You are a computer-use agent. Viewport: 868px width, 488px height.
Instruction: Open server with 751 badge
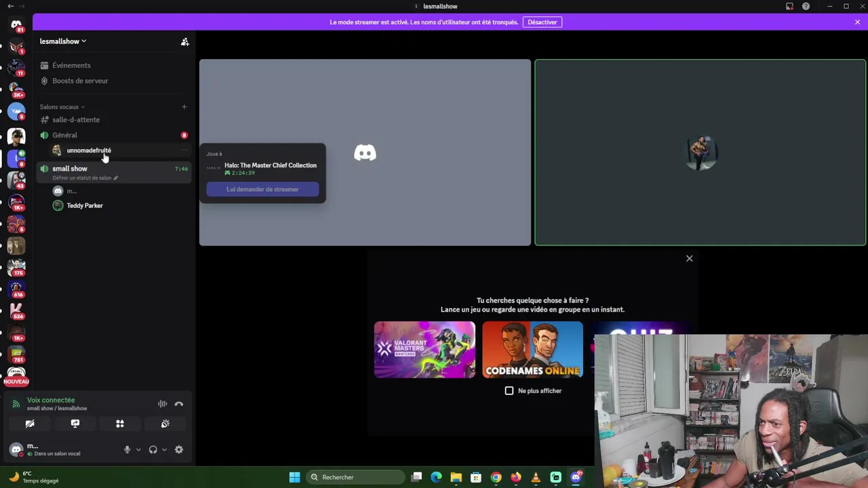16,355
